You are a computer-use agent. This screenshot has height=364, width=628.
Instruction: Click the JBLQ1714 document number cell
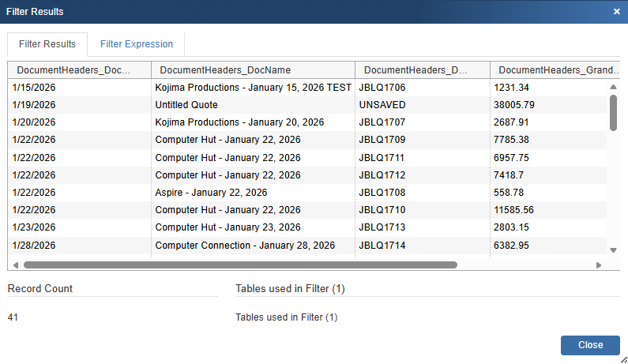coord(382,246)
